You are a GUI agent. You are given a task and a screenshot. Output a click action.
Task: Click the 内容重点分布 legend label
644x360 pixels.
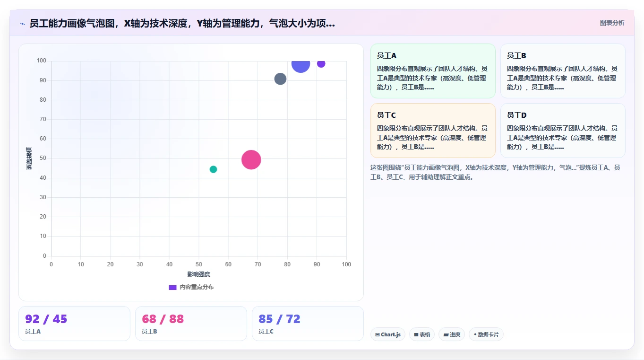pyautogui.click(x=197, y=287)
